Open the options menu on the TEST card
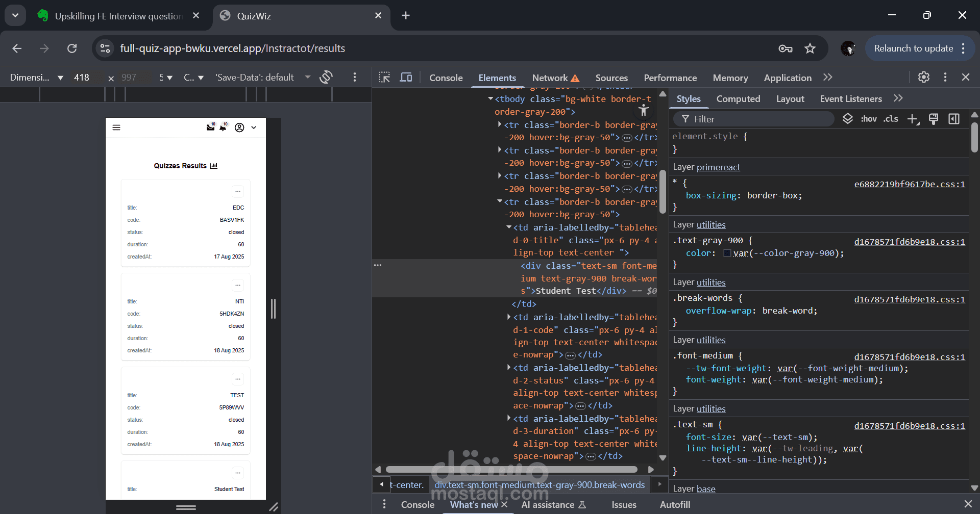This screenshot has height=514, width=980. [x=238, y=379]
